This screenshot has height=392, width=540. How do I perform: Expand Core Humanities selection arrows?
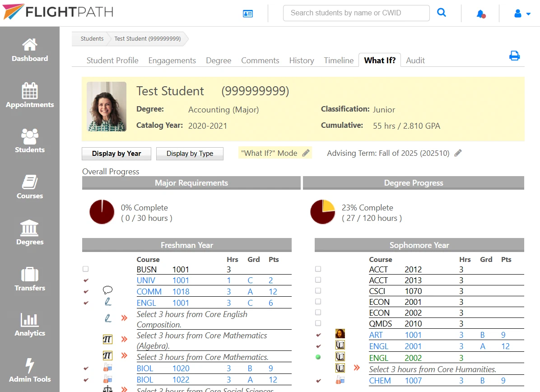[x=357, y=368]
